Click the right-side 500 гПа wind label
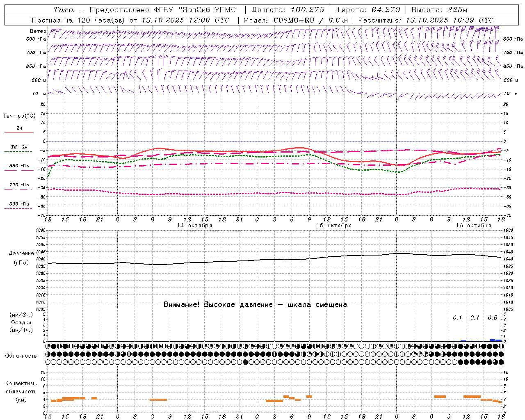 tap(513, 39)
